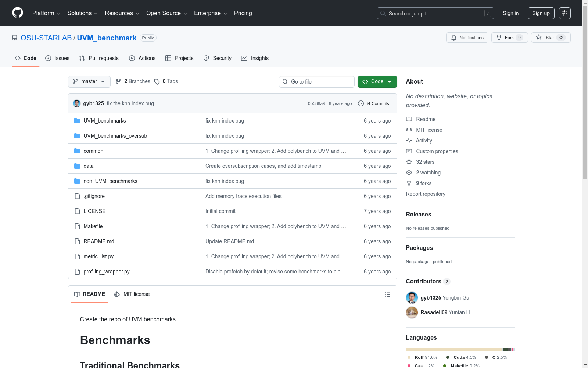Click the UVM_benchmarks_oversub folder icon

pos(77,136)
